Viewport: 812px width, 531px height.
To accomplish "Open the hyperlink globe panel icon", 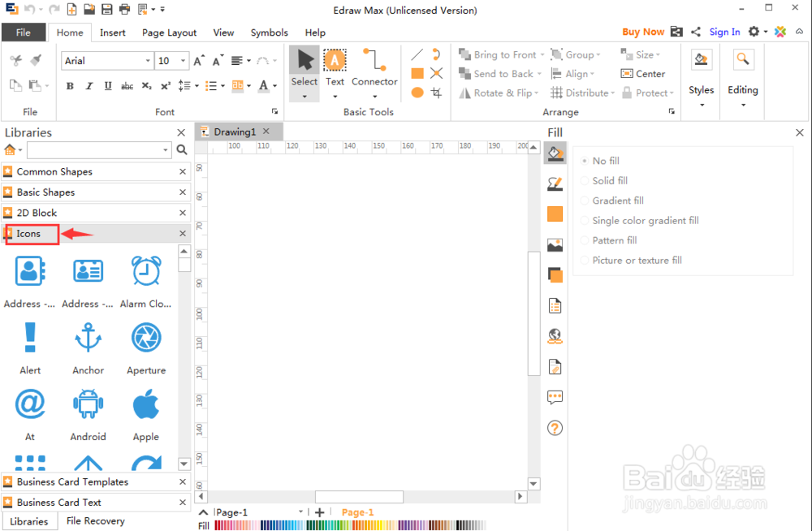I will pyautogui.click(x=555, y=336).
